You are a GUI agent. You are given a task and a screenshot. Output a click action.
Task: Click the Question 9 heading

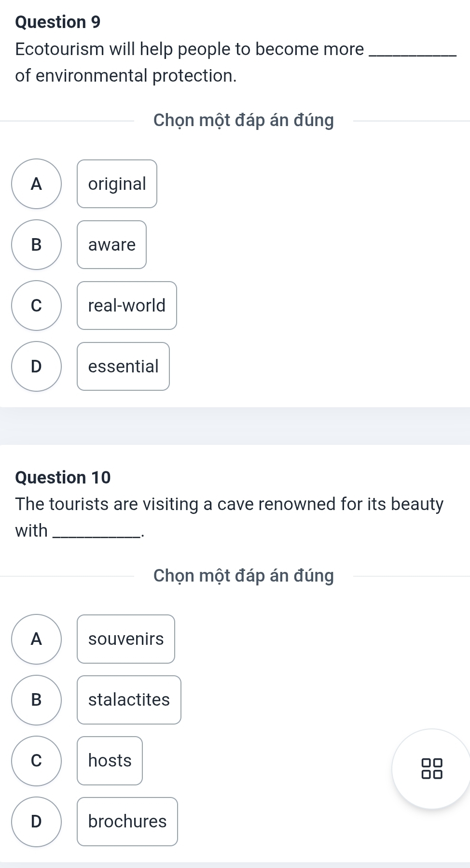pyautogui.click(x=58, y=22)
